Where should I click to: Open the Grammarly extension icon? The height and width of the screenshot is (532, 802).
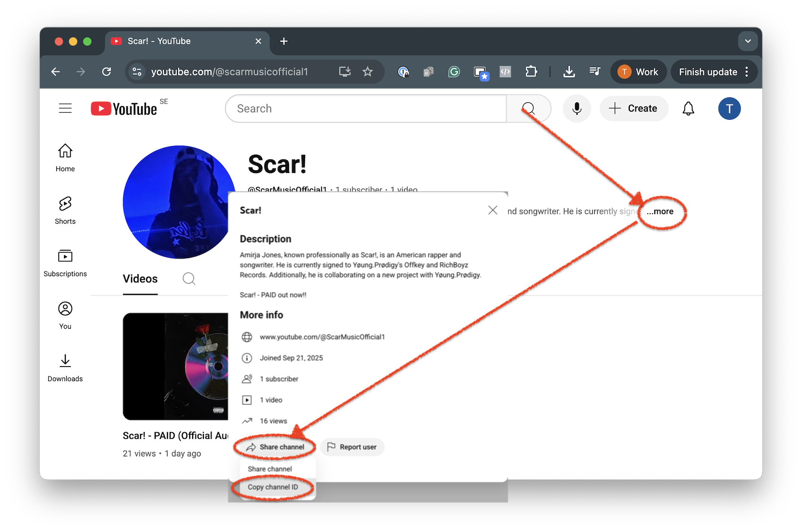coord(454,72)
